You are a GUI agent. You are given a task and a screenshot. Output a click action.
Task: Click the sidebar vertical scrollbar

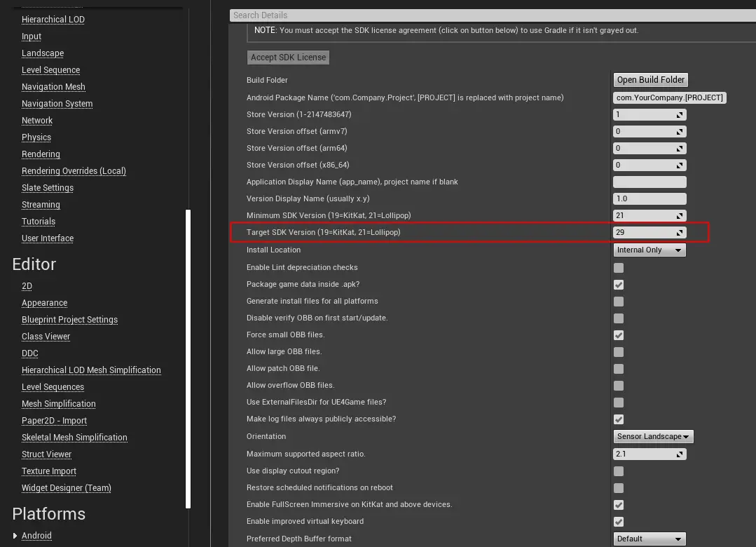click(x=188, y=358)
